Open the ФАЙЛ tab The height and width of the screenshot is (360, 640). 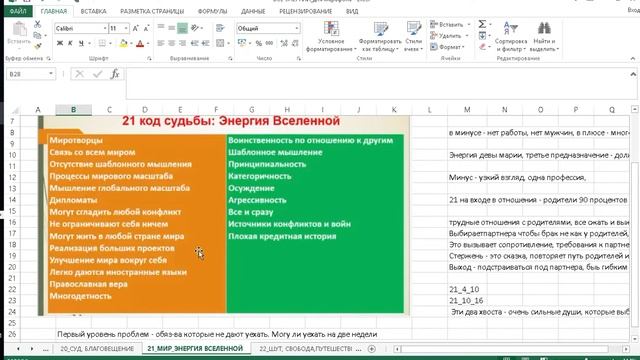(18, 11)
